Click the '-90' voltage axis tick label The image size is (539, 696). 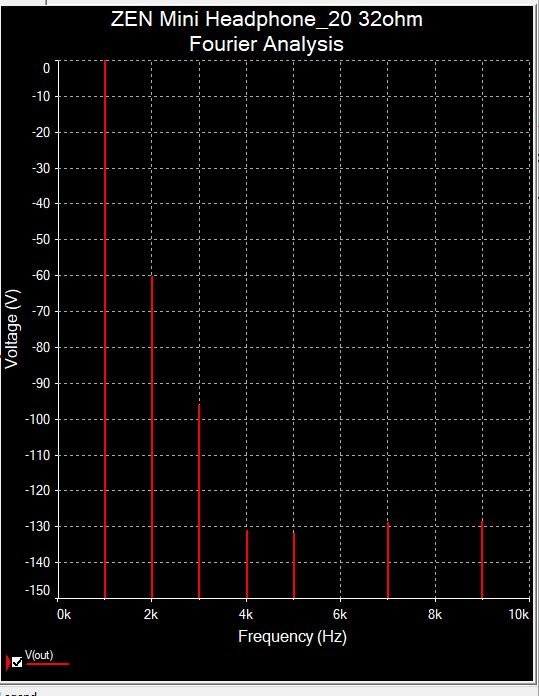pos(41,383)
